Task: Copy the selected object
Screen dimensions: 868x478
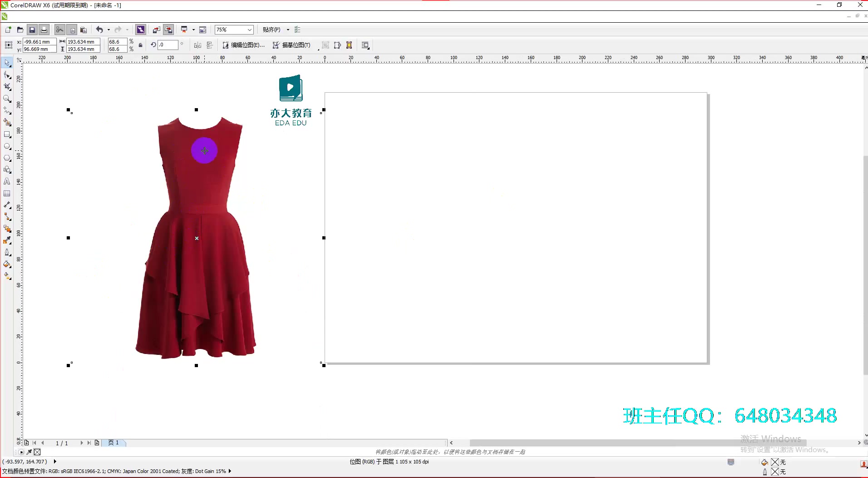Action: pos(72,30)
